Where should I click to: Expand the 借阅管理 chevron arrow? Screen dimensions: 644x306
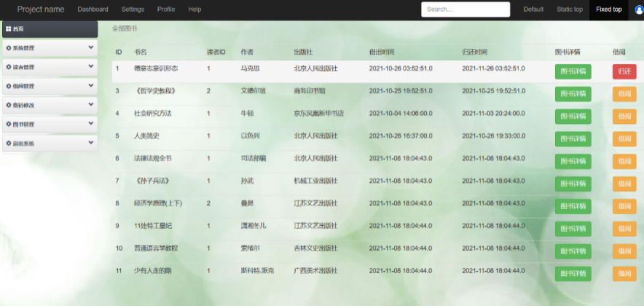[x=90, y=86]
